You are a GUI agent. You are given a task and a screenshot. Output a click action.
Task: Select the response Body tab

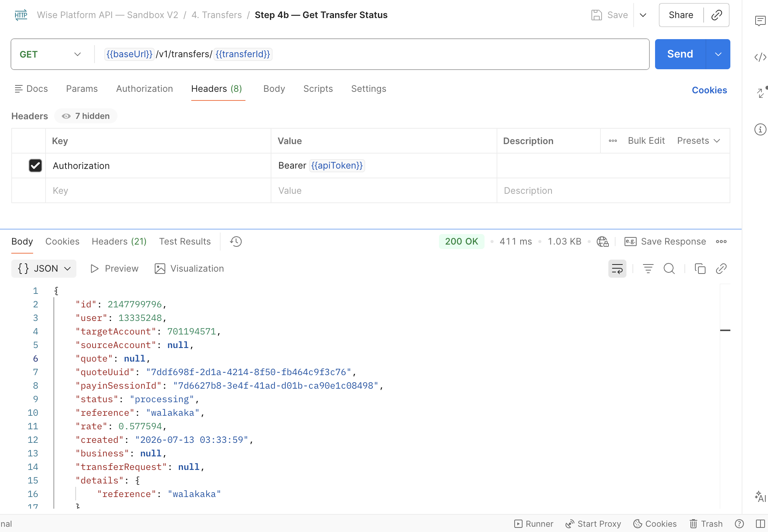pyautogui.click(x=22, y=242)
